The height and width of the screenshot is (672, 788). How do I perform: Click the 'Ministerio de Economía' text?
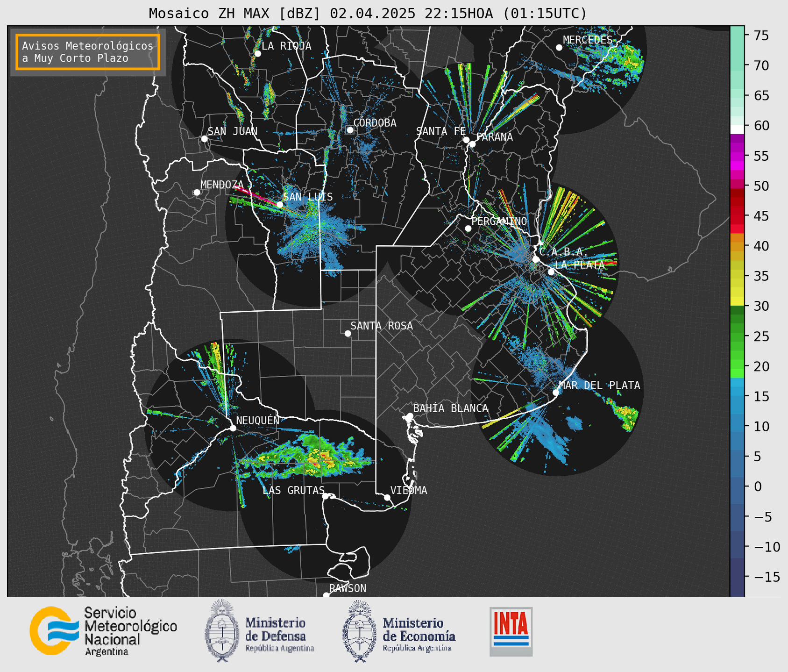419,629
